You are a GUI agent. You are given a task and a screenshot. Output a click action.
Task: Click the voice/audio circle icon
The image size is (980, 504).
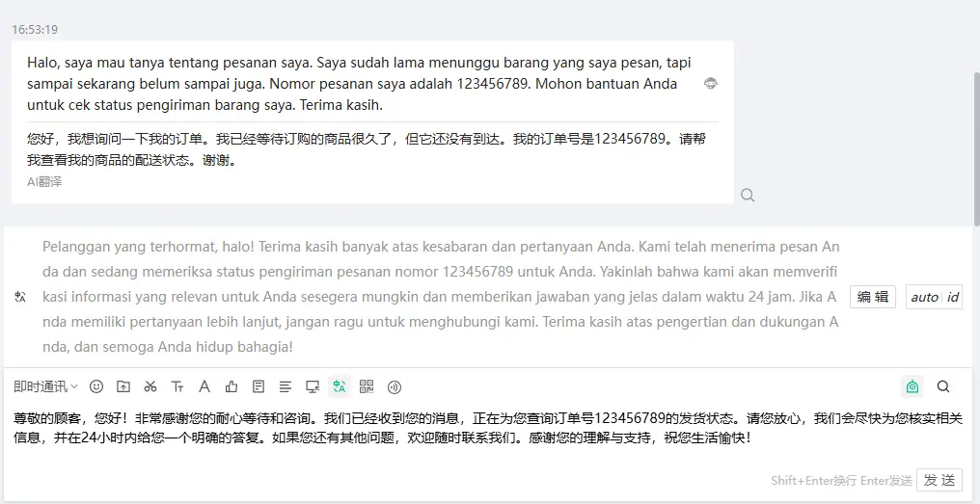click(x=394, y=386)
